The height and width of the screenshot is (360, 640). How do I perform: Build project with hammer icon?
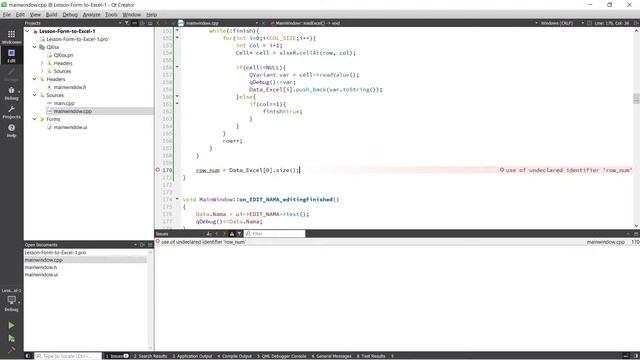[x=11, y=350]
